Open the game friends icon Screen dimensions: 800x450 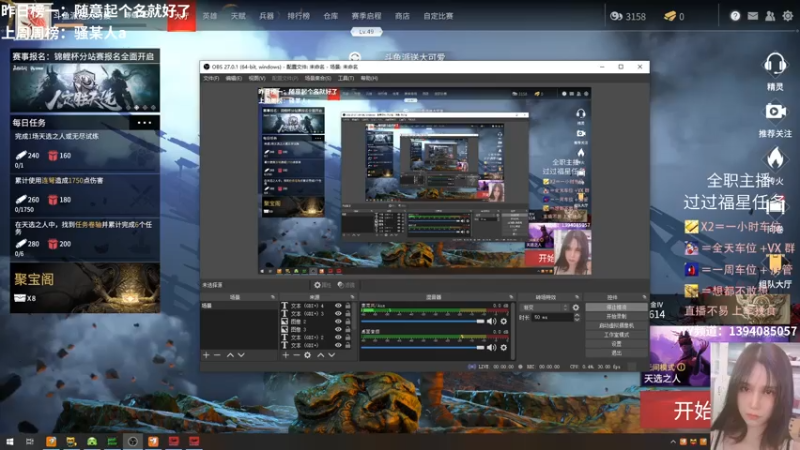770,16
